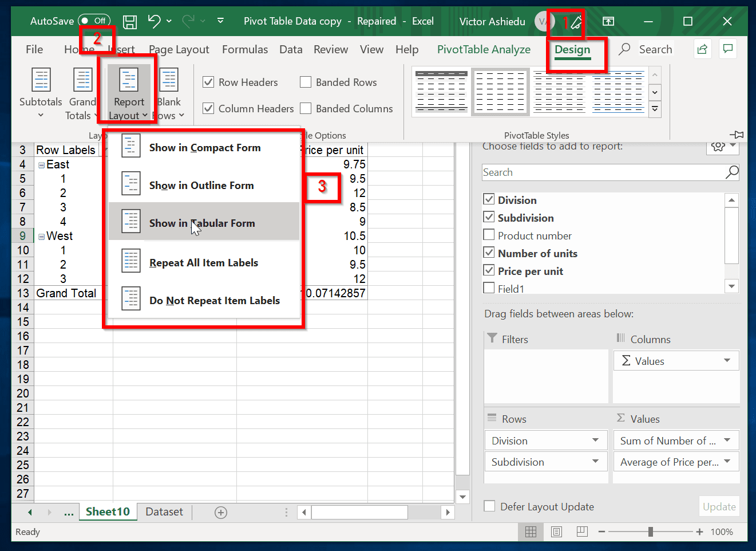Switch to Page Break Preview icon

582,532
